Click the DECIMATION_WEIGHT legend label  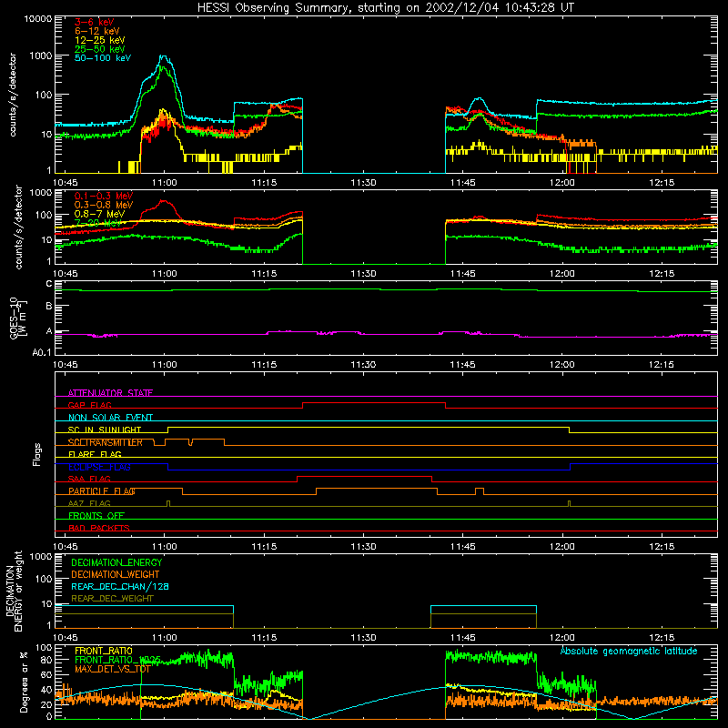click(x=116, y=574)
